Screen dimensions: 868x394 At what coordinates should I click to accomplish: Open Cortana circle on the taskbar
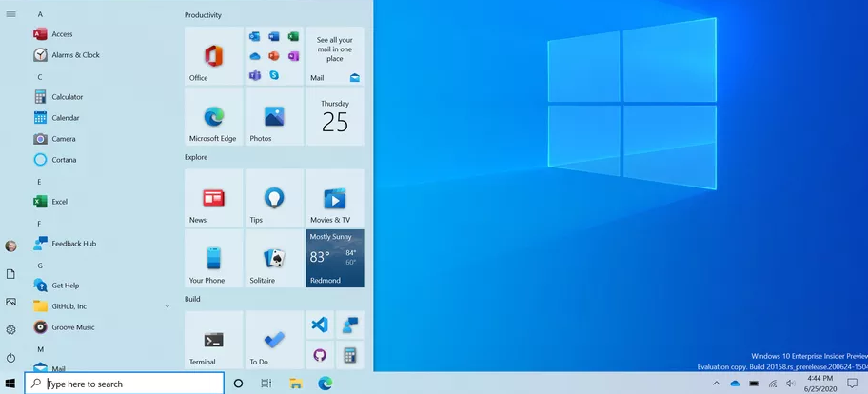(238, 383)
